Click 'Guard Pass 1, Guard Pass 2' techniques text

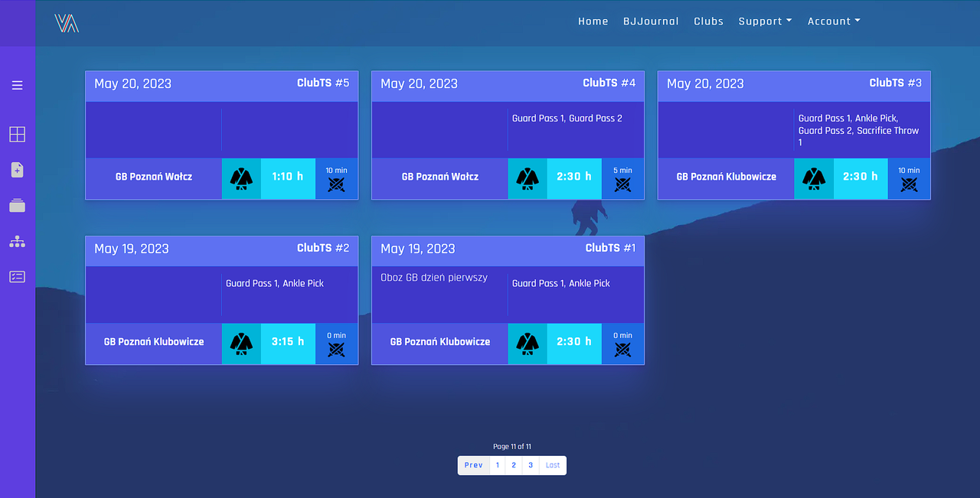567,119
